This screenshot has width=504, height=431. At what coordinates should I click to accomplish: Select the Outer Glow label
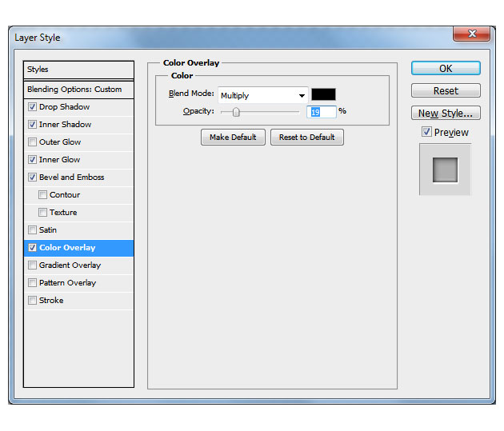pos(60,142)
